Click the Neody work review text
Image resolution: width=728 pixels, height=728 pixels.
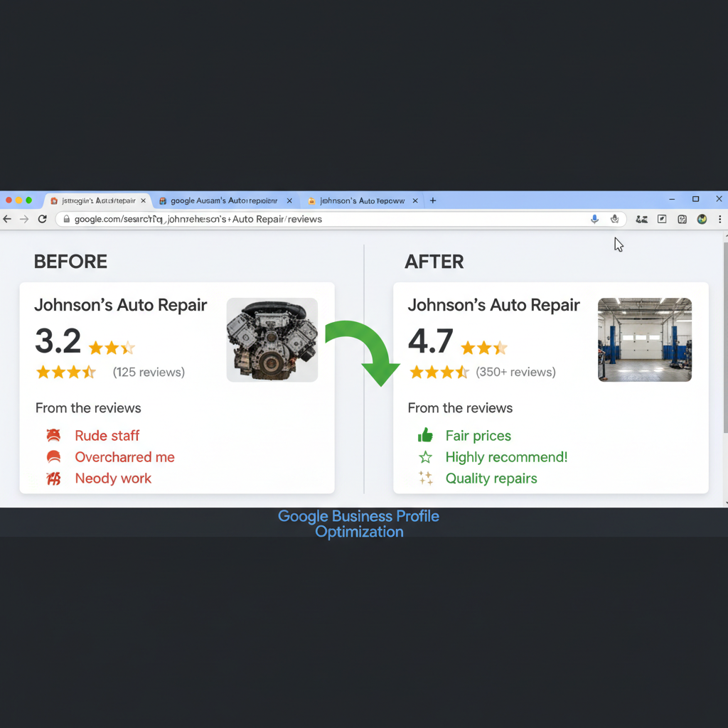click(113, 478)
